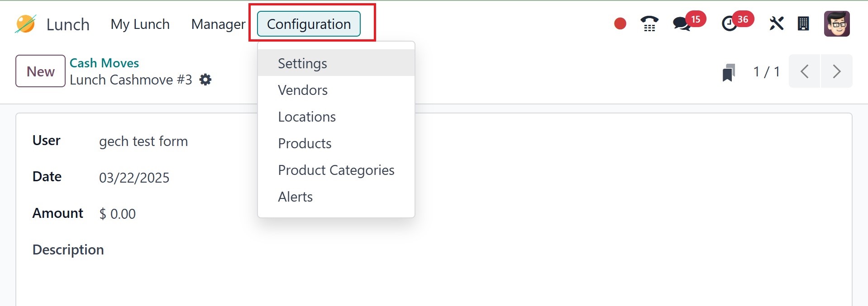Collapse the Configuration dropdown menu
Image resolution: width=868 pixels, height=306 pixels.
(x=309, y=24)
